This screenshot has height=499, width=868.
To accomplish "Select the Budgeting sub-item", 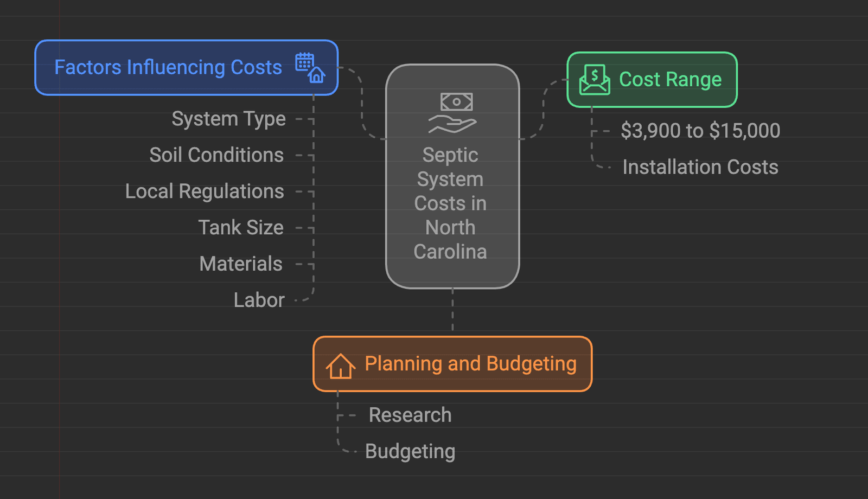I will click(410, 451).
